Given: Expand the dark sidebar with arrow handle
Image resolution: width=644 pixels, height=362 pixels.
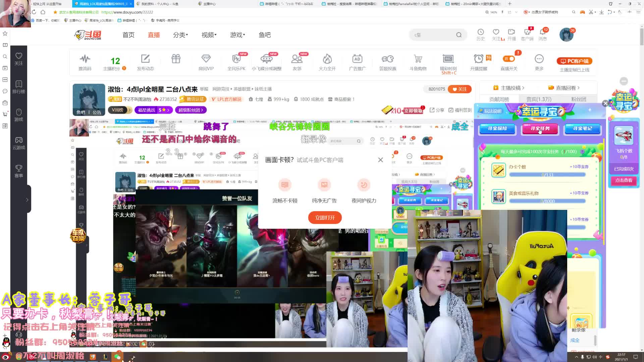Looking at the screenshot, I should point(27,200).
